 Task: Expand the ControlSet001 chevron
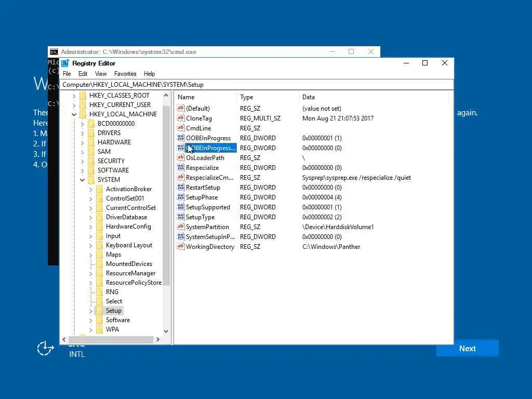click(90, 198)
